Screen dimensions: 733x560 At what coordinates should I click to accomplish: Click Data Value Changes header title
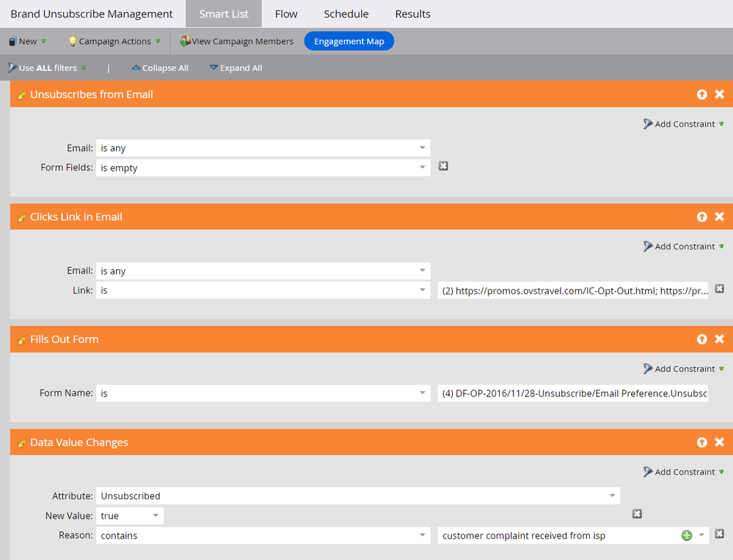(79, 443)
